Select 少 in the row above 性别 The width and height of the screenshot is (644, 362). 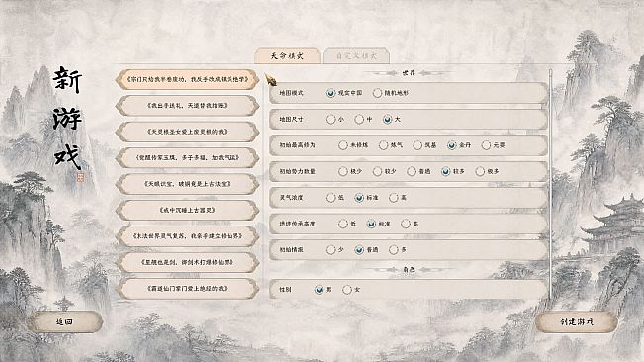[x=331, y=249]
